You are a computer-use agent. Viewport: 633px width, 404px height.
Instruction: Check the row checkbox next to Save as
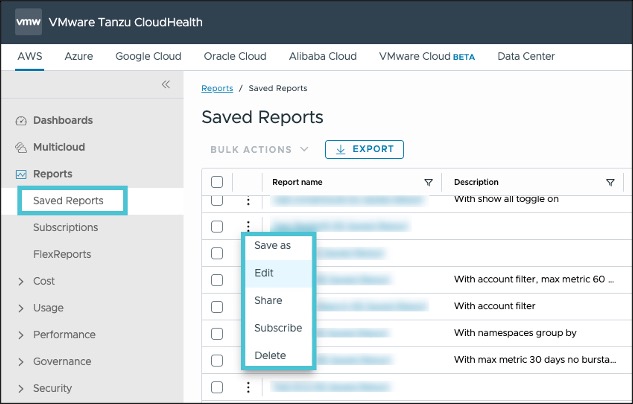217,253
